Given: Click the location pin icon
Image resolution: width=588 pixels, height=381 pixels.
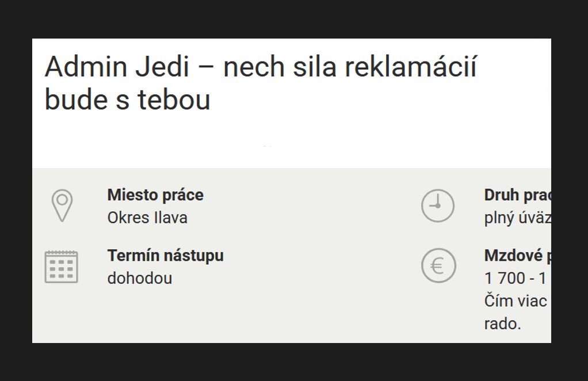Looking at the screenshot, I should click(x=62, y=205).
